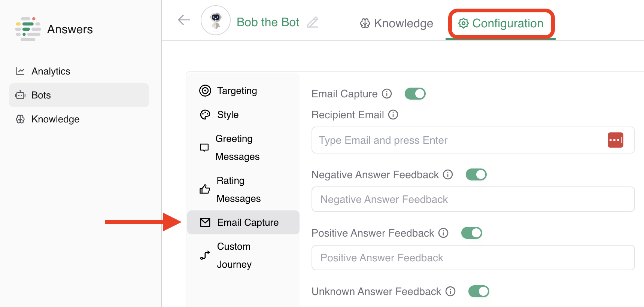This screenshot has height=307, width=644.
Task: Disable the Negative Answer Feedback toggle
Action: coord(476,174)
